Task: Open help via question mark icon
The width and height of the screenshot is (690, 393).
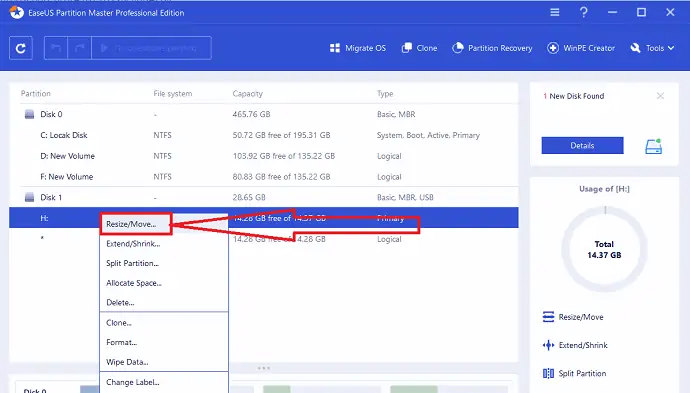Action: pyautogui.click(x=584, y=12)
